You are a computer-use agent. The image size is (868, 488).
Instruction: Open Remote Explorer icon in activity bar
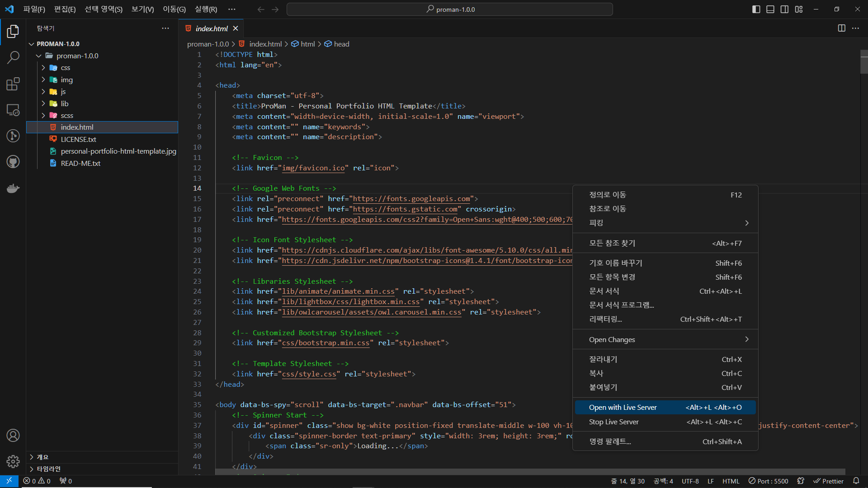13,110
